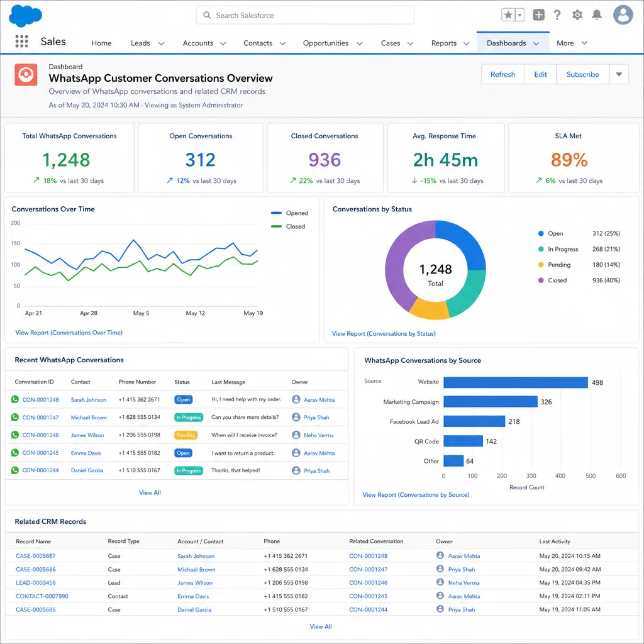Open View Report (Conversations Over Time) link
Image resolution: width=644 pixels, height=644 pixels.
click(69, 333)
